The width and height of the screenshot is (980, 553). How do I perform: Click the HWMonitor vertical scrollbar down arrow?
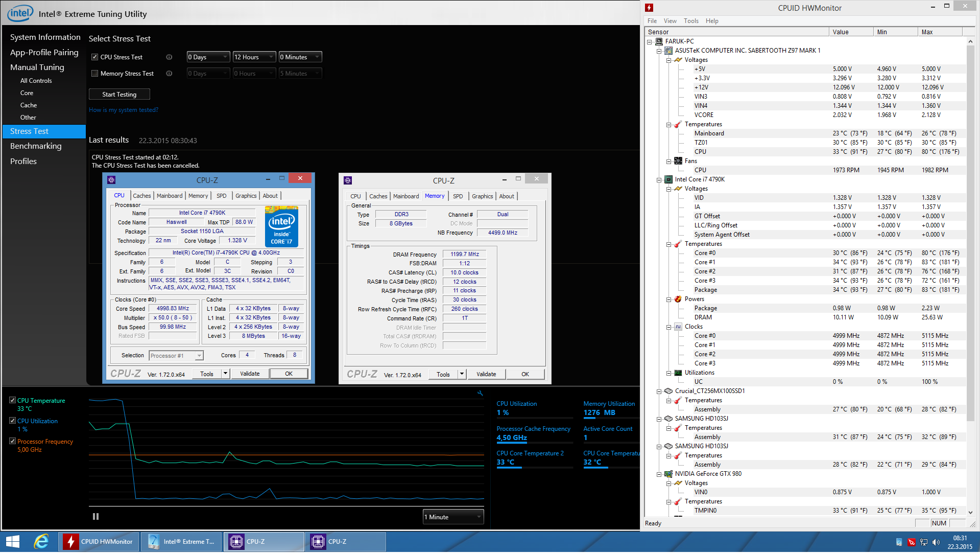click(970, 512)
